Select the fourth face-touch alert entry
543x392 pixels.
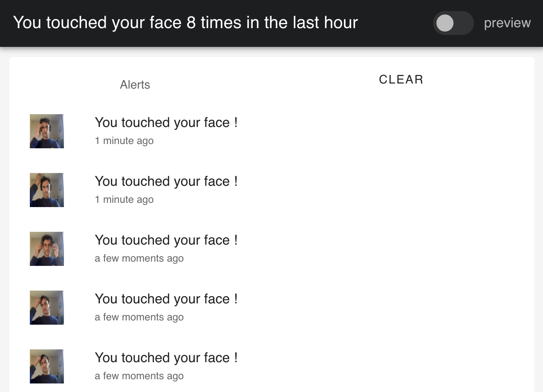coord(166,299)
